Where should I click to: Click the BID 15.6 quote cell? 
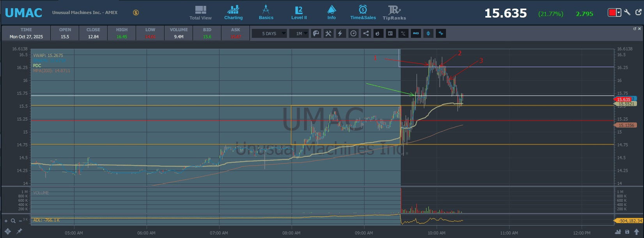point(207,33)
